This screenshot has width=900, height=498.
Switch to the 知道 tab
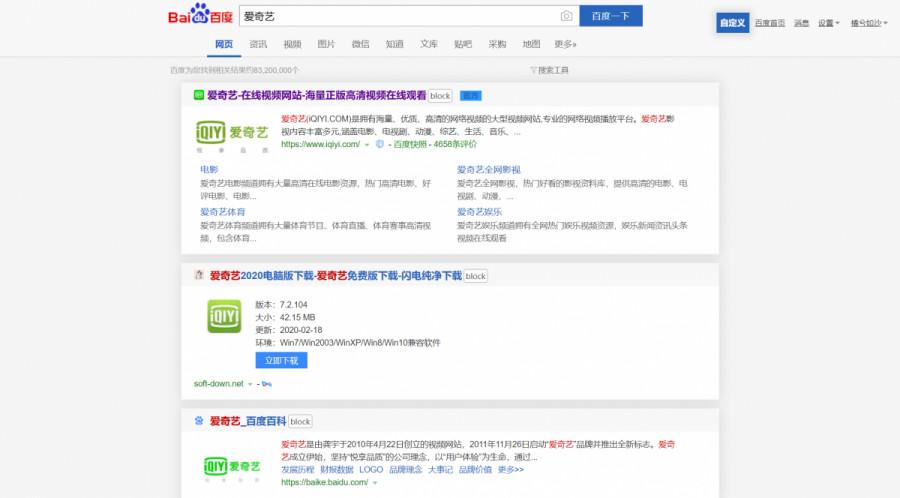[x=394, y=44]
